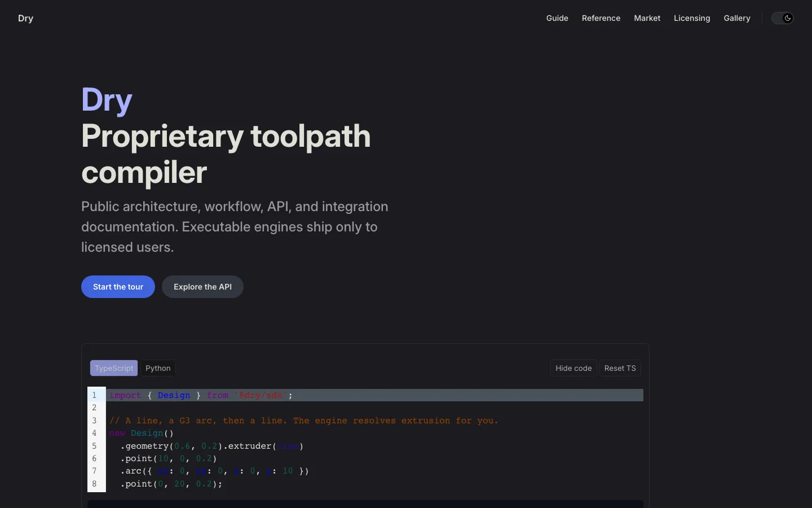Open the Guide nav link

pyautogui.click(x=557, y=18)
